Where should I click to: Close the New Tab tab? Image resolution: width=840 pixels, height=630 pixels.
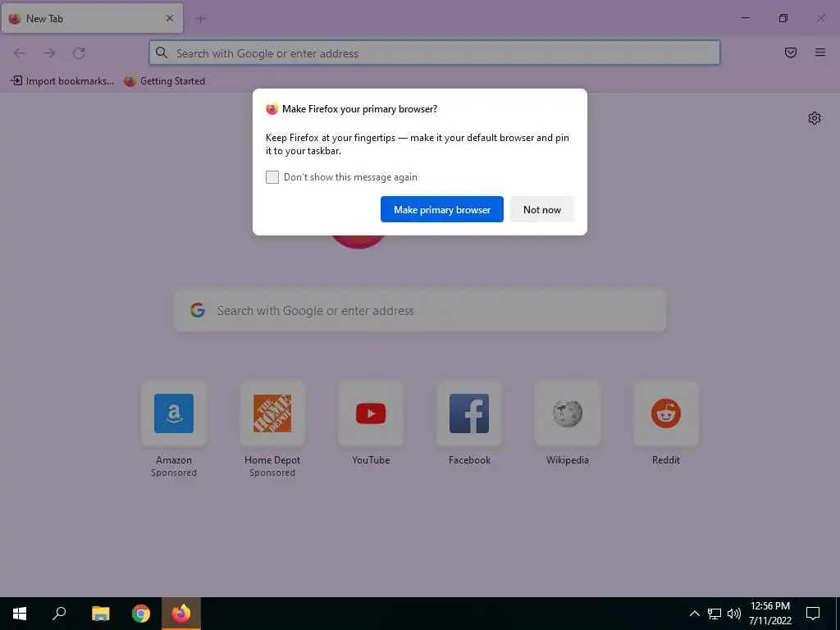click(170, 18)
